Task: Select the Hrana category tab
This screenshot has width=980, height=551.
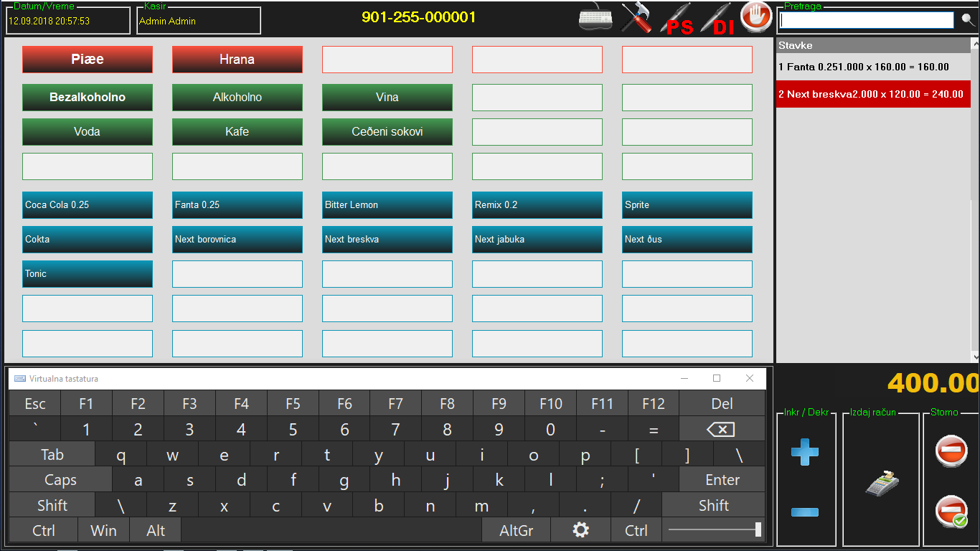Action: pyautogui.click(x=237, y=60)
